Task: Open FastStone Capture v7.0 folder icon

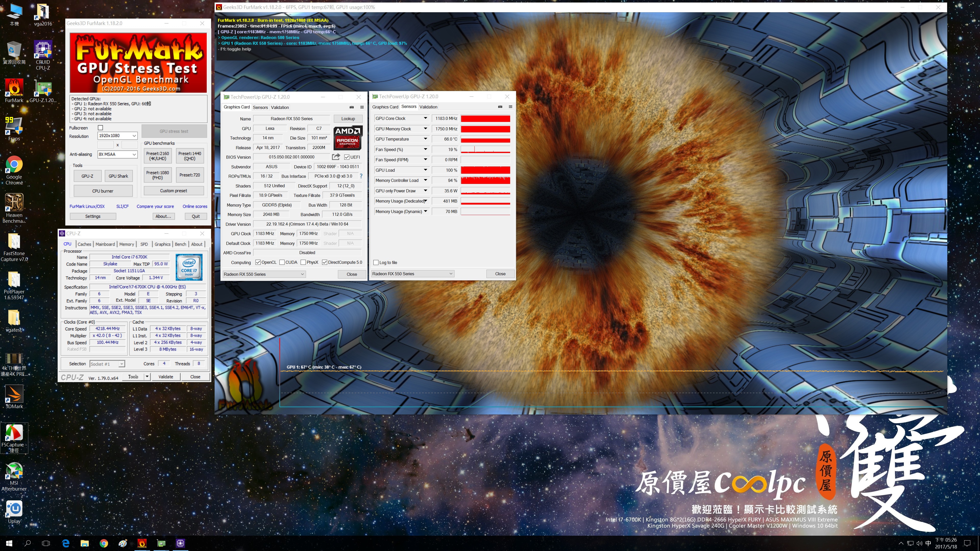Action: pyautogui.click(x=14, y=247)
